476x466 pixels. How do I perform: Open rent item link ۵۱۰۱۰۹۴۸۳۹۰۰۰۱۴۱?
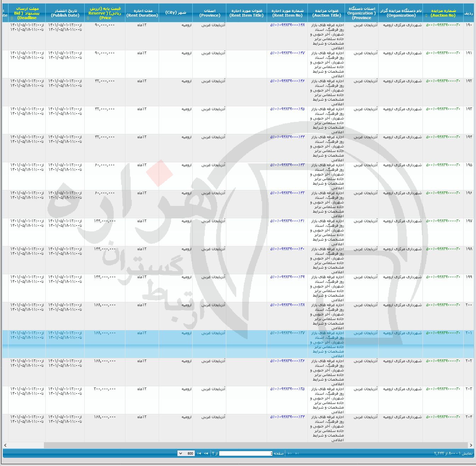coord(287,221)
